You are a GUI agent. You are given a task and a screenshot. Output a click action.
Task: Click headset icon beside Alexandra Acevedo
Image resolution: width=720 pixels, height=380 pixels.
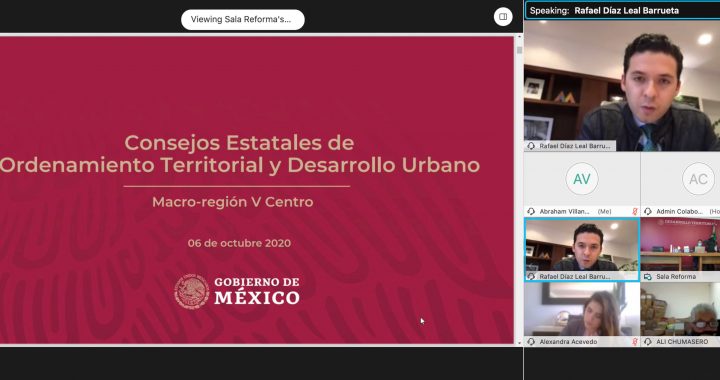pos(531,342)
